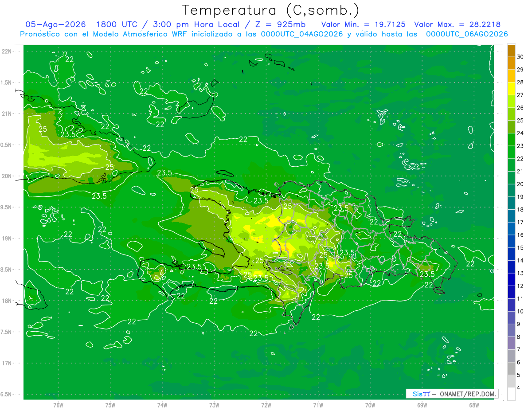Viewport: 532px width, 411px height.
Task: Select the purple legend swatch between 8 and 9
Action: [x=511, y=331]
